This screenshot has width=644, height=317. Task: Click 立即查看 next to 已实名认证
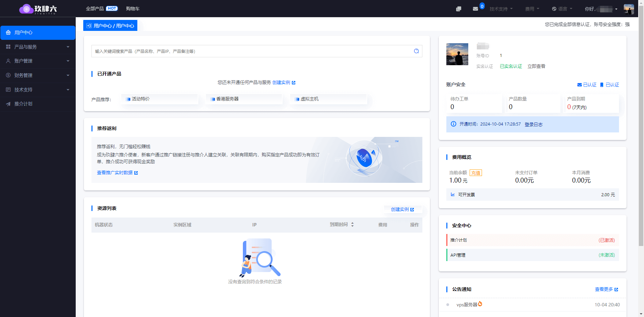[x=536, y=66]
